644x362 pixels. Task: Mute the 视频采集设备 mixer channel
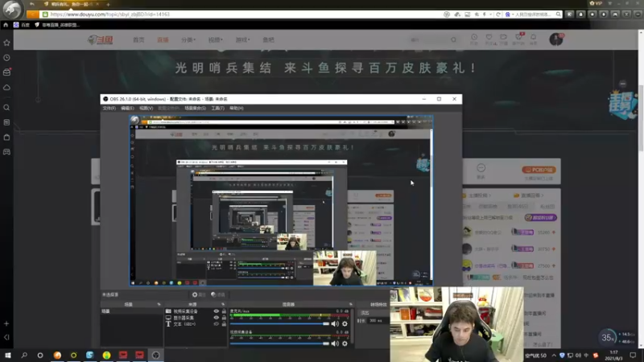pos(335,343)
